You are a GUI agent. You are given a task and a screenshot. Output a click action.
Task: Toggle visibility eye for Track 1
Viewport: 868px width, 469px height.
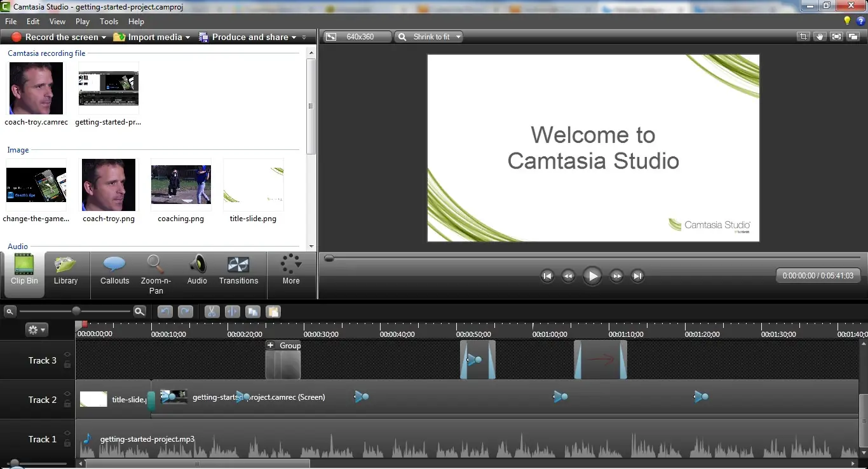[67, 433]
